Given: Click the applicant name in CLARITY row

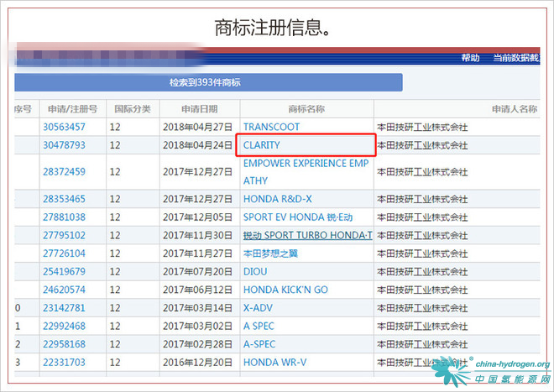Looking at the screenshot, I should pyautogui.click(x=422, y=145).
